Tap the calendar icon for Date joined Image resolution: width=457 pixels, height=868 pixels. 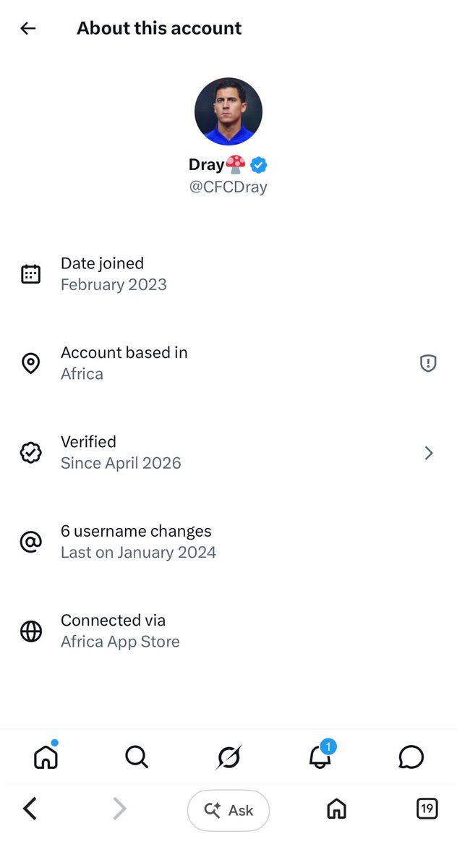(30, 274)
